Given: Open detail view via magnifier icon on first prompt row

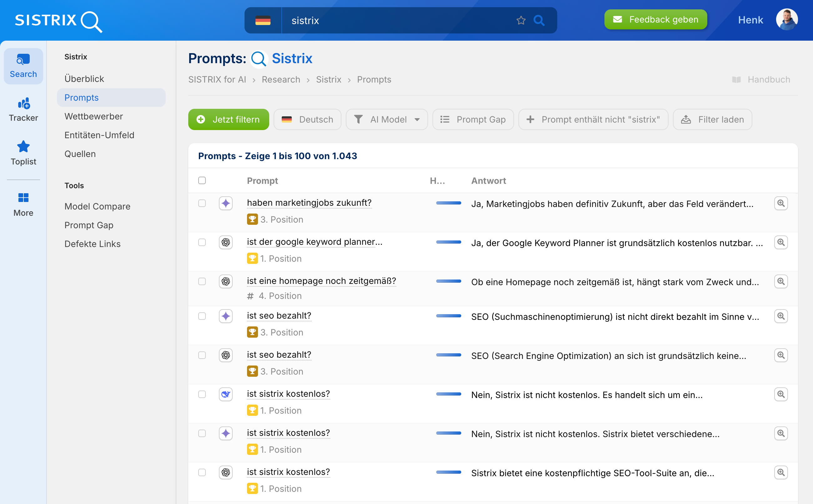Looking at the screenshot, I should coord(781,203).
